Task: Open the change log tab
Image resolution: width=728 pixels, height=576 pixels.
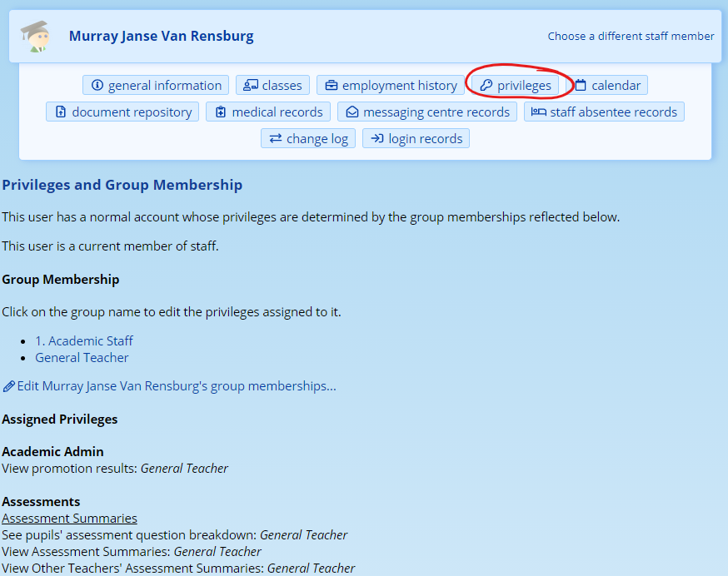Action: click(308, 139)
